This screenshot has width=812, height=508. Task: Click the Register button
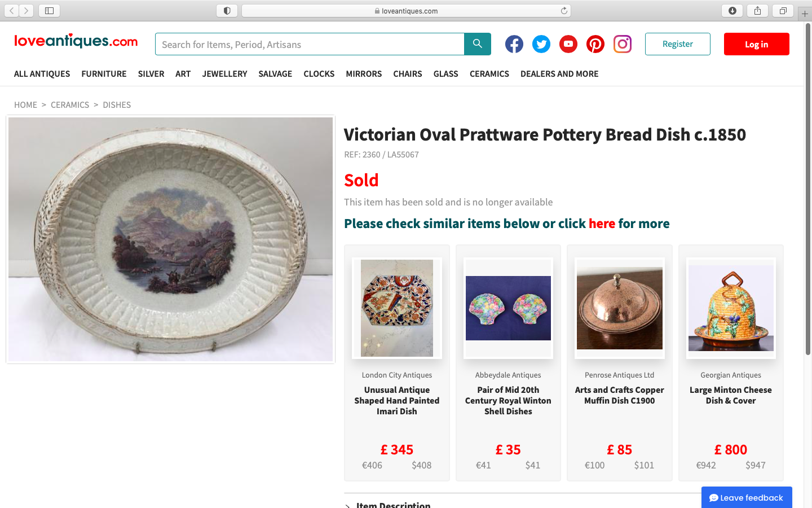pyautogui.click(x=677, y=44)
